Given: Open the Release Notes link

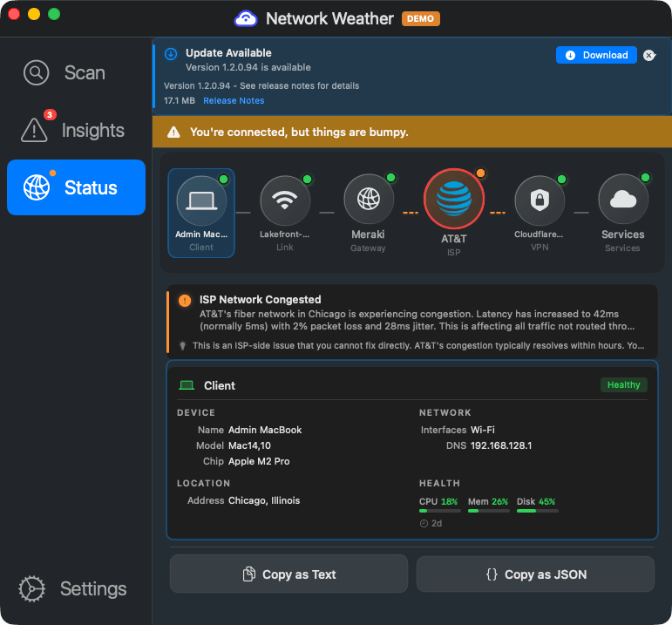Looking at the screenshot, I should pyautogui.click(x=234, y=101).
